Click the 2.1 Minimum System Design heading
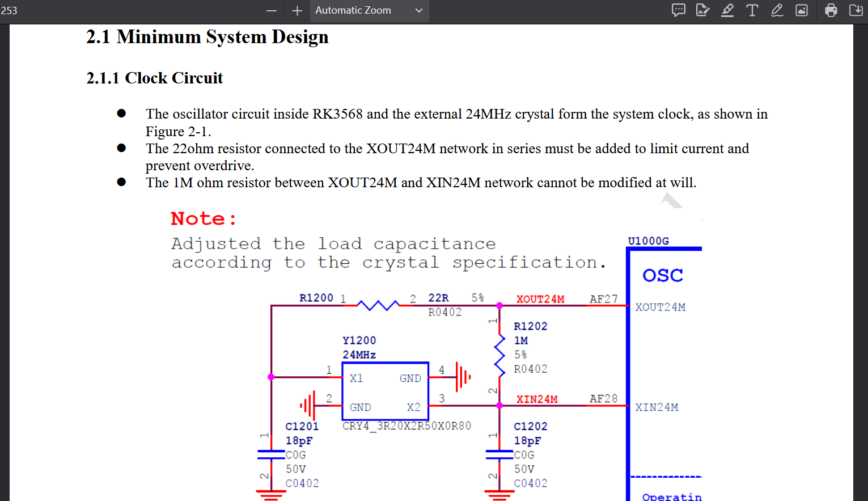Image resolution: width=868 pixels, height=501 pixels. click(207, 37)
